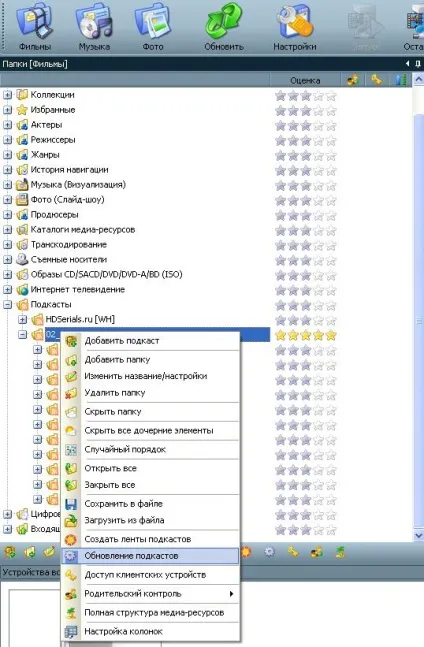Expand the Транскодирование tree node
The height and width of the screenshot is (647, 424).
(7, 245)
